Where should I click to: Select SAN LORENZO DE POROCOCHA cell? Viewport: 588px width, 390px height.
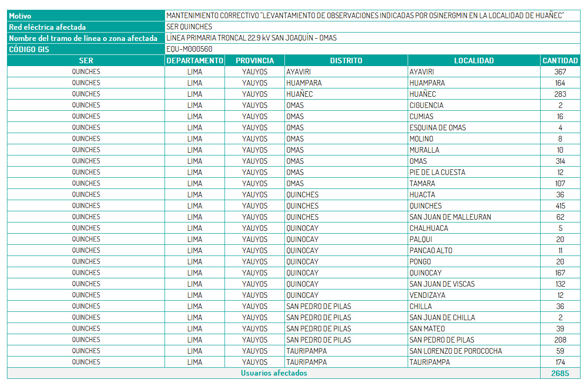click(474, 351)
